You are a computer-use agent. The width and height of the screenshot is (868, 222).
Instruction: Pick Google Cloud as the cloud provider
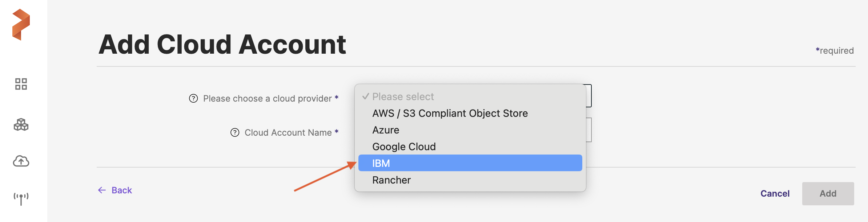point(404,147)
